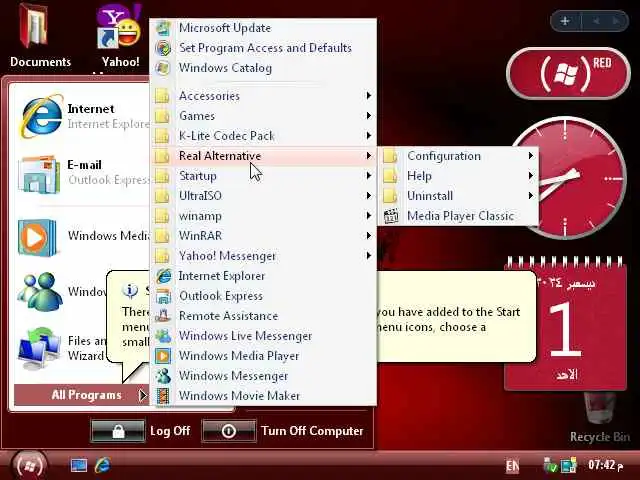Click the Remote Assistance text label
The width and height of the screenshot is (640, 480).
pos(229,316)
